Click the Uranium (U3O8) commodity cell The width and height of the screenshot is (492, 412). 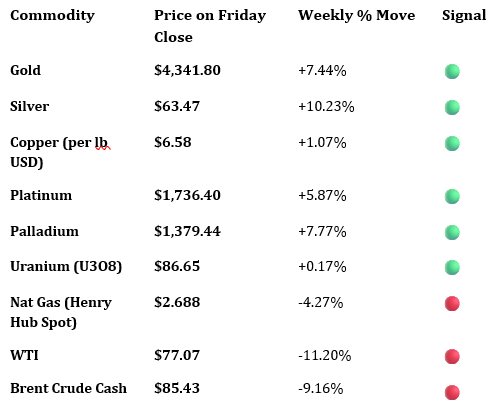coord(66,267)
